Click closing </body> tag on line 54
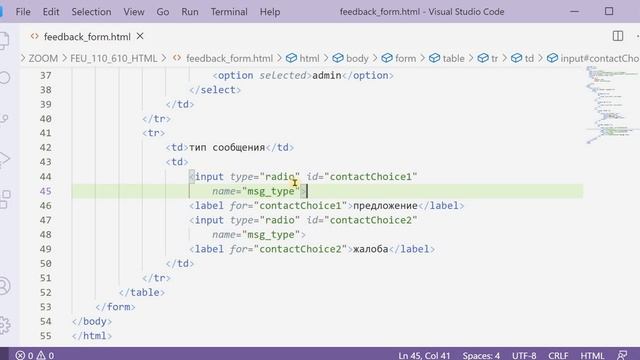640x360 pixels. coord(92,322)
